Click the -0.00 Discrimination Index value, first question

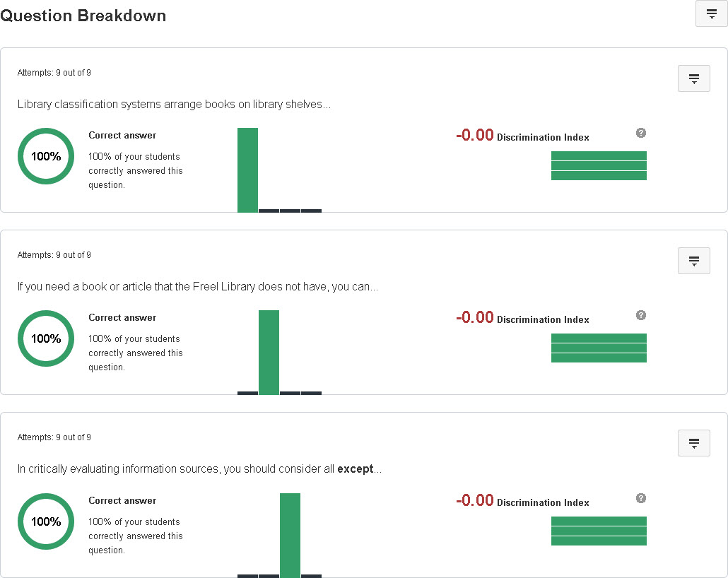click(474, 136)
